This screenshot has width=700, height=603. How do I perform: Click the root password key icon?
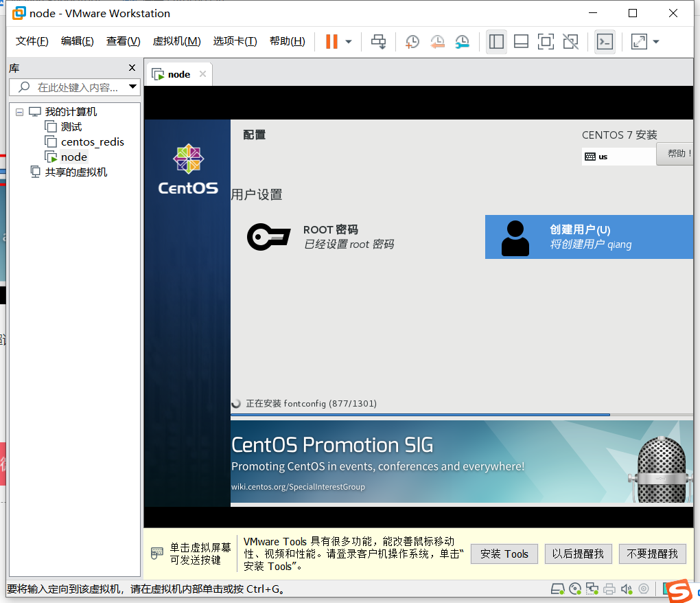click(268, 237)
